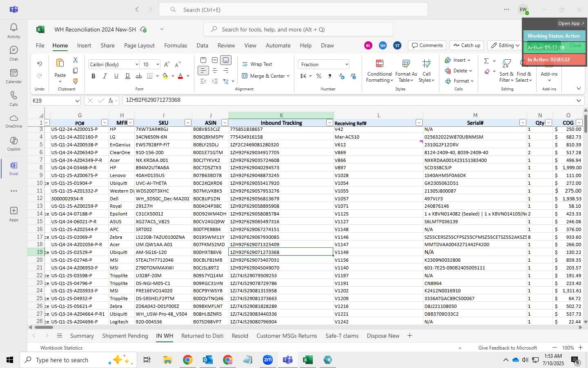Toggle Underline formatting

coord(116,76)
